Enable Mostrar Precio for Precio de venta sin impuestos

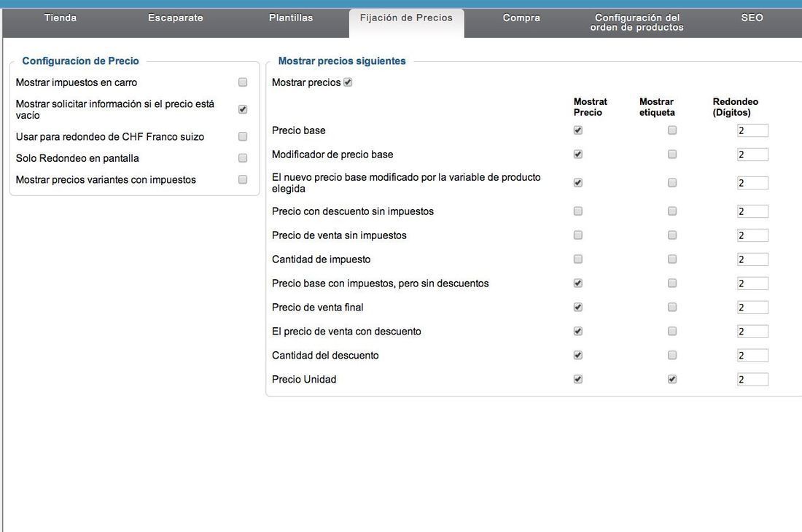pos(578,235)
